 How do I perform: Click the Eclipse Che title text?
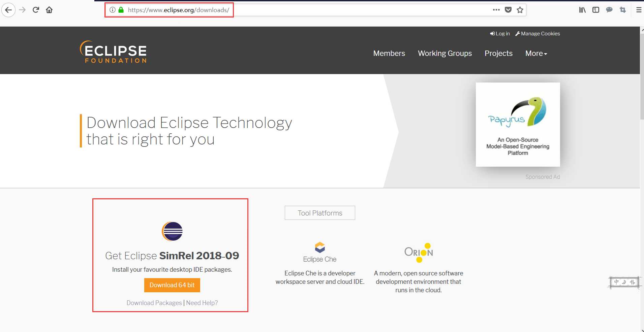click(320, 259)
